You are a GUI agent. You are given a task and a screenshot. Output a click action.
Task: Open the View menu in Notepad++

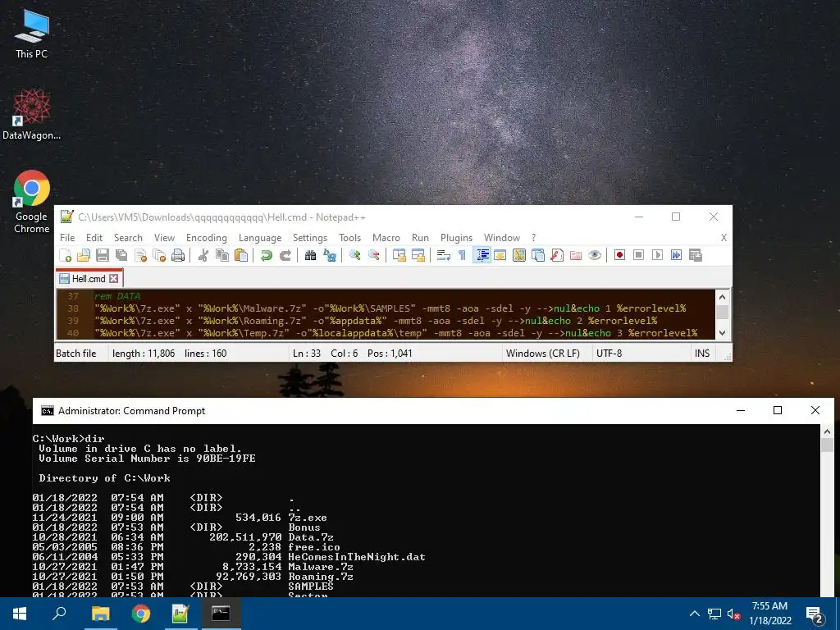(x=164, y=238)
